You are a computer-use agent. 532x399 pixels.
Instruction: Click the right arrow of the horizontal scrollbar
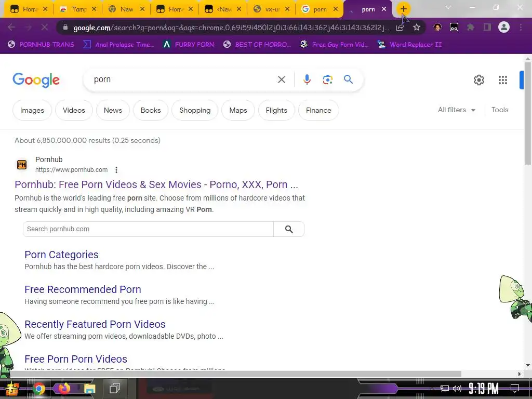click(x=520, y=374)
